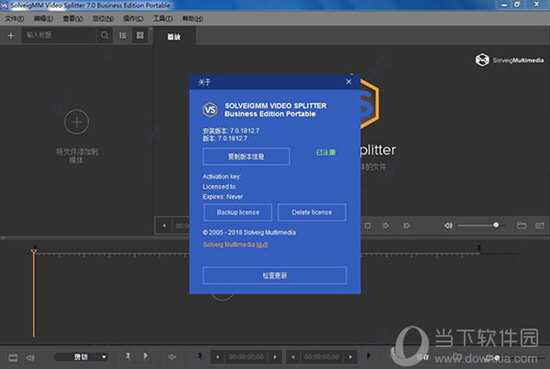Viewport: 550px width, 369px height.
Task: Click the magnifier search icon in media panel
Action: pyautogui.click(x=105, y=35)
